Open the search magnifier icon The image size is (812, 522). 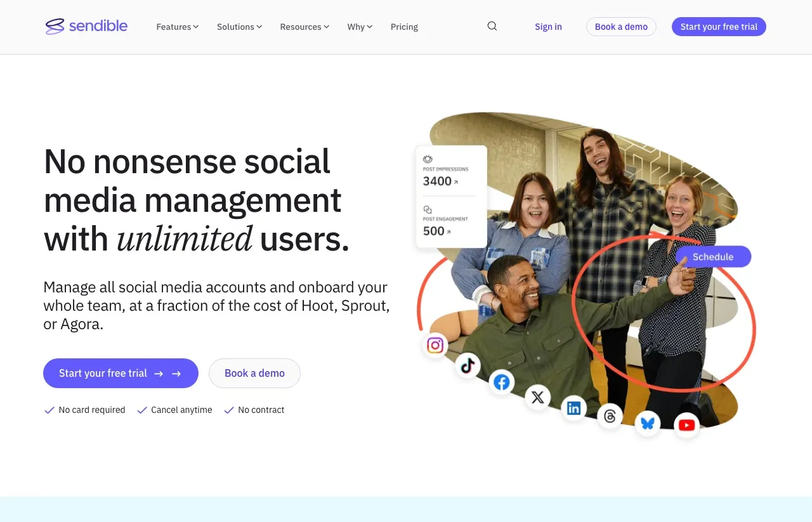click(492, 26)
